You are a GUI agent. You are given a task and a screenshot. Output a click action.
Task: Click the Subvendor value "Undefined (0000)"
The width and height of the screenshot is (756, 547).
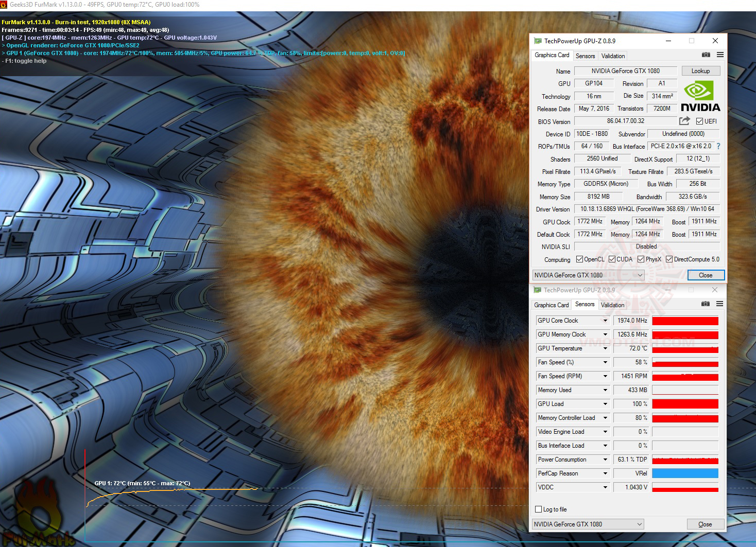[x=684, y=134]
